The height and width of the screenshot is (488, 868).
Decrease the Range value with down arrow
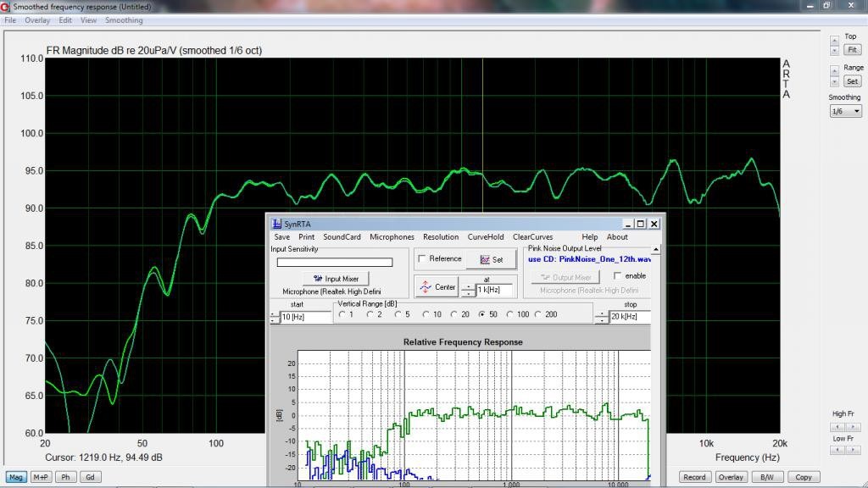[834, 81]
